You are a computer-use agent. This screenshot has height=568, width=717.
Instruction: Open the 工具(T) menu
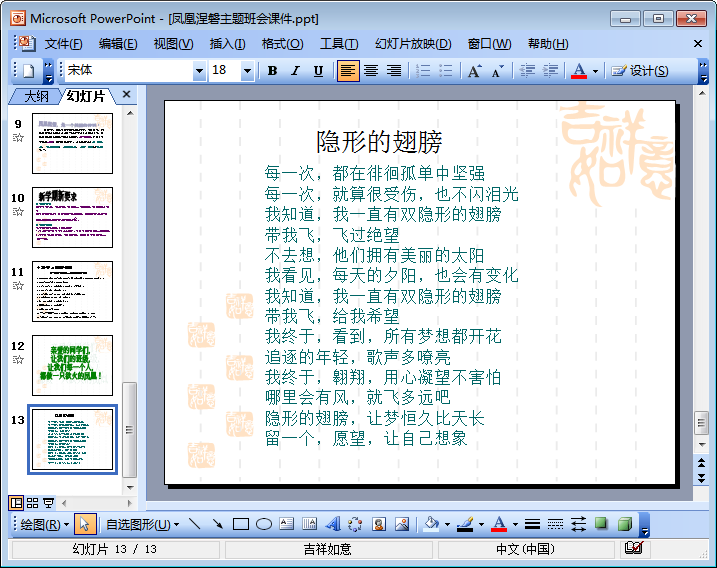point(339,44)
